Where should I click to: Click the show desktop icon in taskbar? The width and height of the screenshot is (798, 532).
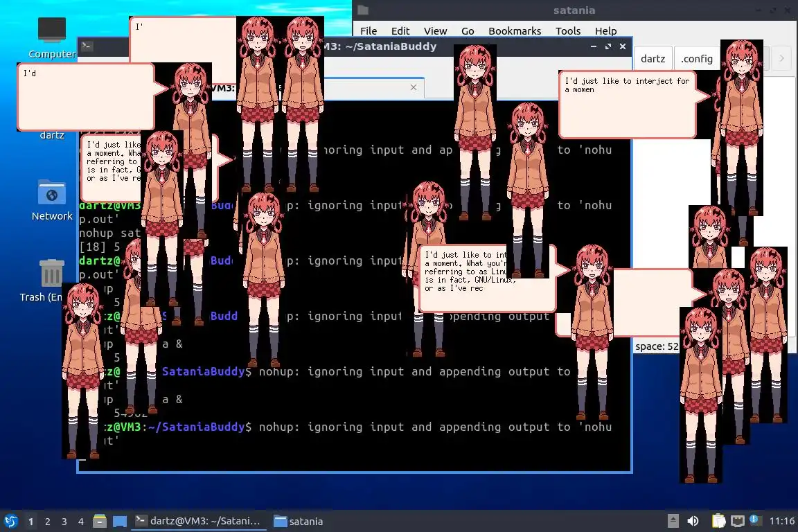120,522
